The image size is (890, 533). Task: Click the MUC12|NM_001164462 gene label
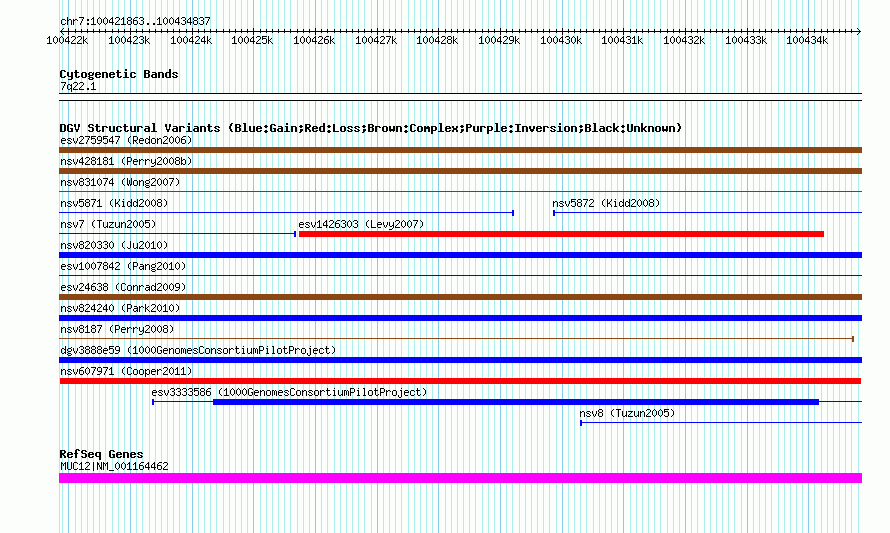click(x=114, y=467)
